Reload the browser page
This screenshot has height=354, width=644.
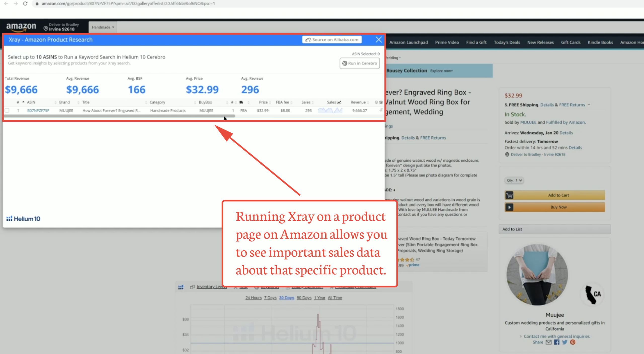coord(25,4)
